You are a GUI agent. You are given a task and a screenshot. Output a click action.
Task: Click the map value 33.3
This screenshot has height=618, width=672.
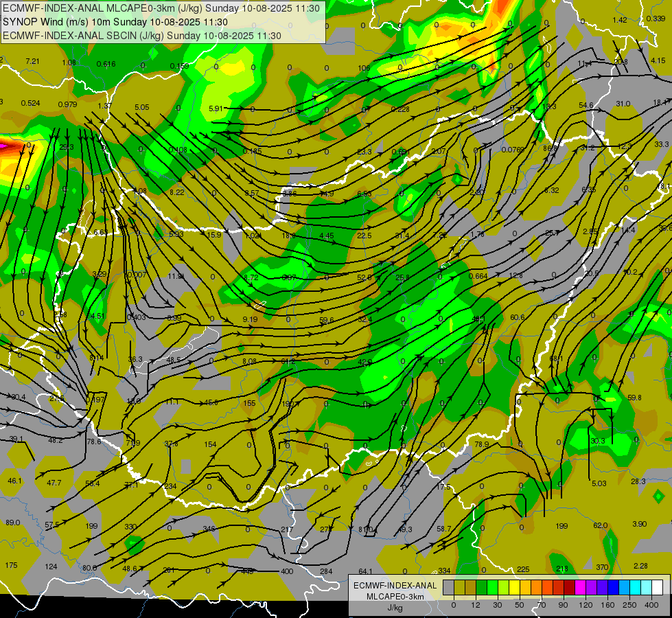(x=661, y=144)
